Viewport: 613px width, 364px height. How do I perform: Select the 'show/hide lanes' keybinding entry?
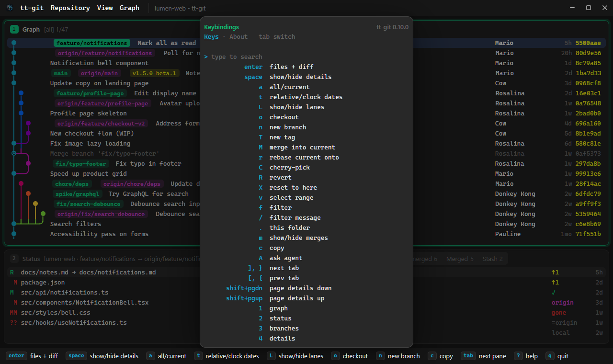(x=306, y=107)
